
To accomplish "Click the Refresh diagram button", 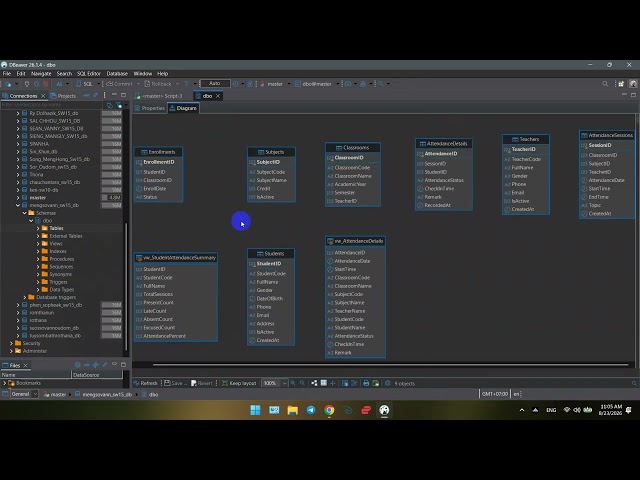I will (x=145, y=383).
